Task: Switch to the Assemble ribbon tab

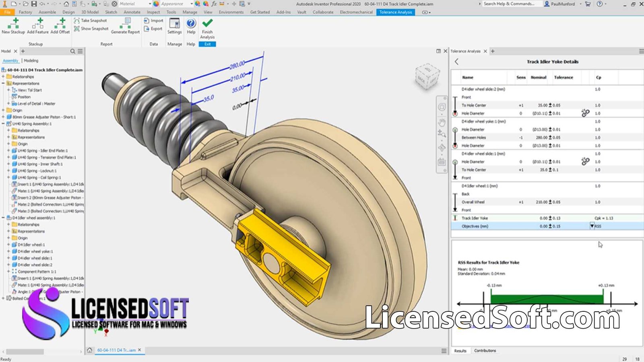Action: point(47,12)
